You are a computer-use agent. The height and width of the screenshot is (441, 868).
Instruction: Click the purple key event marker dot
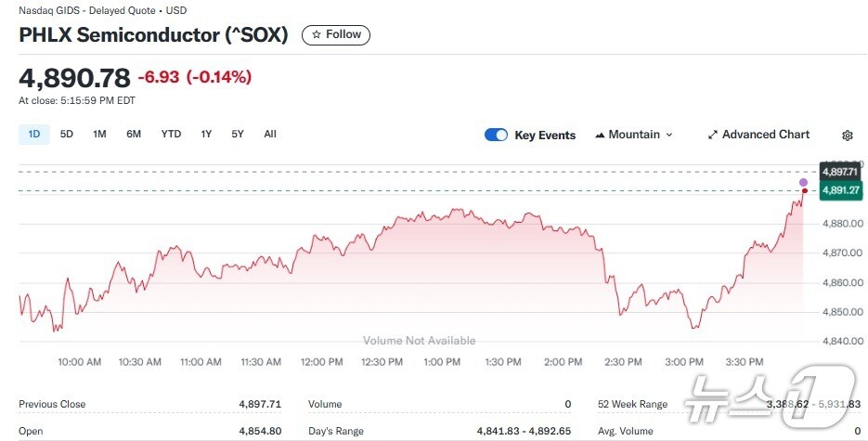[x=804, y=180]
